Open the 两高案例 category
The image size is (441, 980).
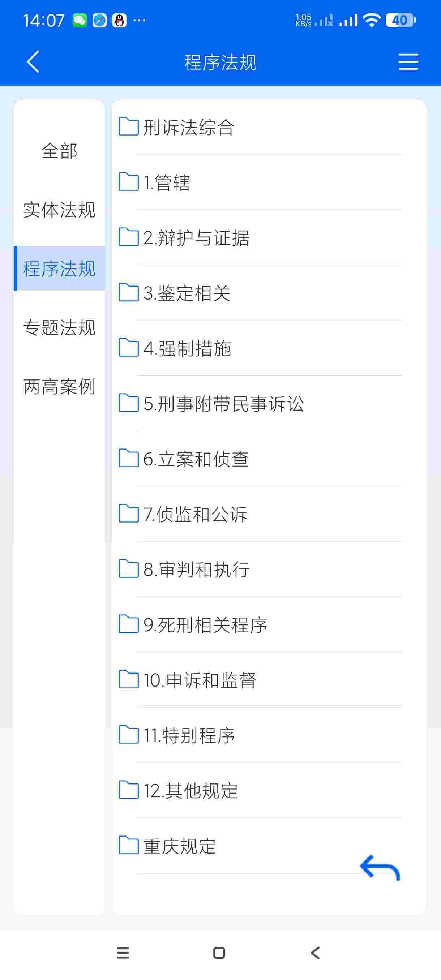[x=59, y=387]
